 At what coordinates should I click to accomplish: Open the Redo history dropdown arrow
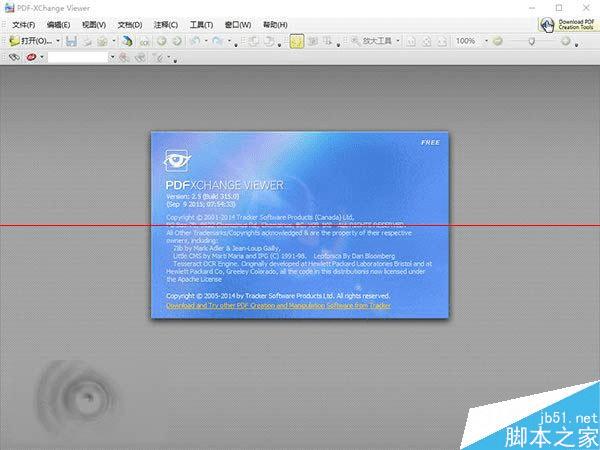click(x=229, y=41)
